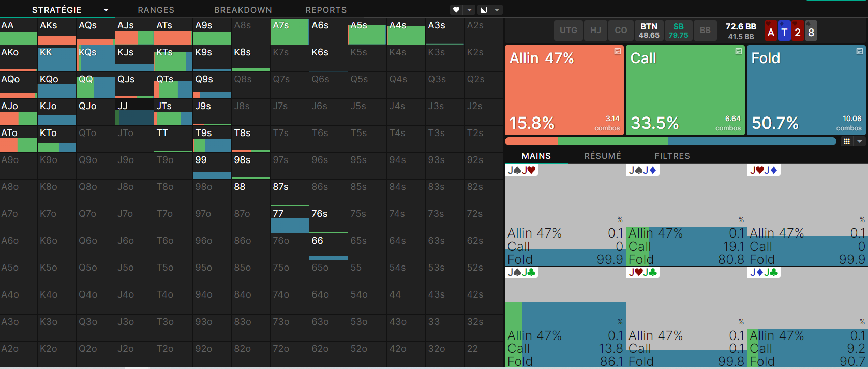Select the J♦J♣ combo tile
Screen dimensions: 868x369
(x=807, y=317)
